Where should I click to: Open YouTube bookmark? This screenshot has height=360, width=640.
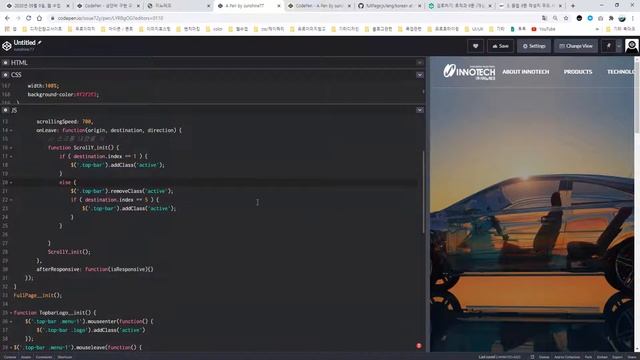(x=543, y=29)
